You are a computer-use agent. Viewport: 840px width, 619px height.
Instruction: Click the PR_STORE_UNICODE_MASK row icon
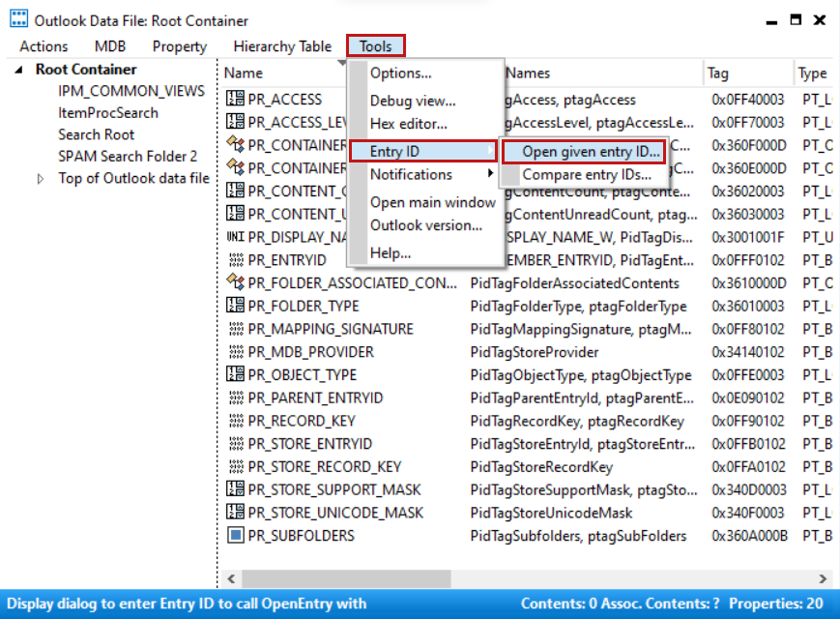tap(235, 513)
